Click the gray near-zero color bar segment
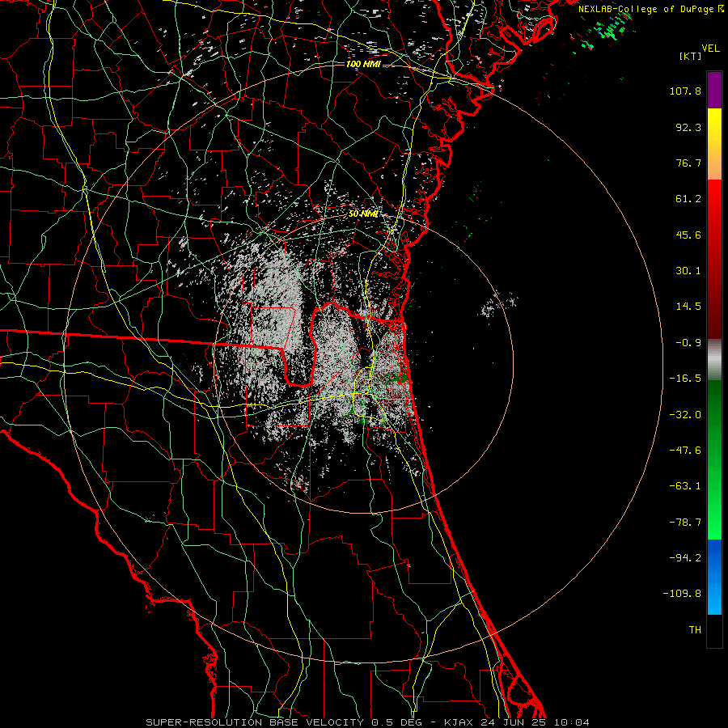Image resolution: width=728 pixels, height=728 pixels. click(714, 359)
